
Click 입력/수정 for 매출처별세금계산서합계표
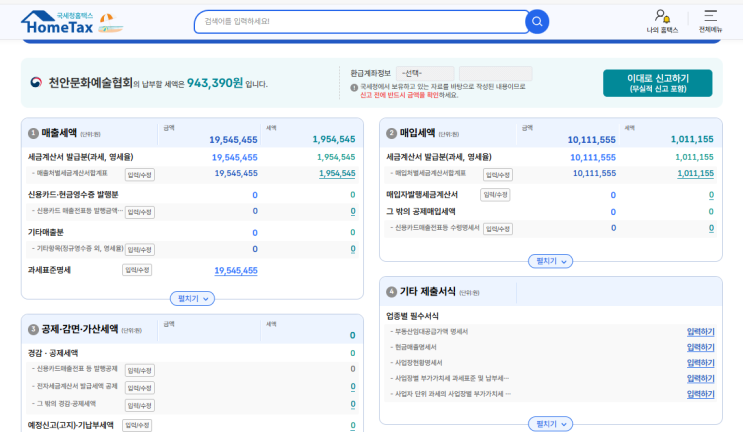point(140,175)
